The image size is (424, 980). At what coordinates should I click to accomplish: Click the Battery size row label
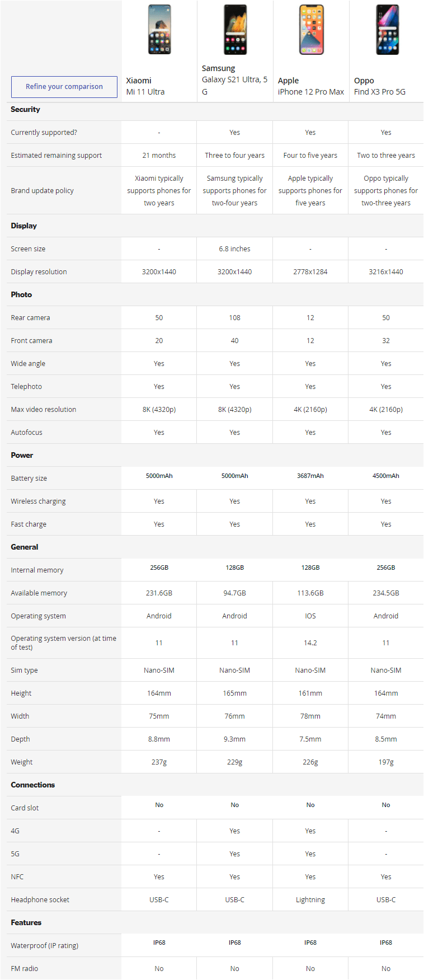[29, 479]
